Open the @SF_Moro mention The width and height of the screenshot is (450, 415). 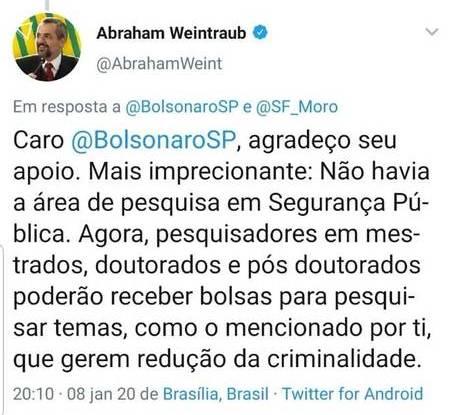coord(297,107)
